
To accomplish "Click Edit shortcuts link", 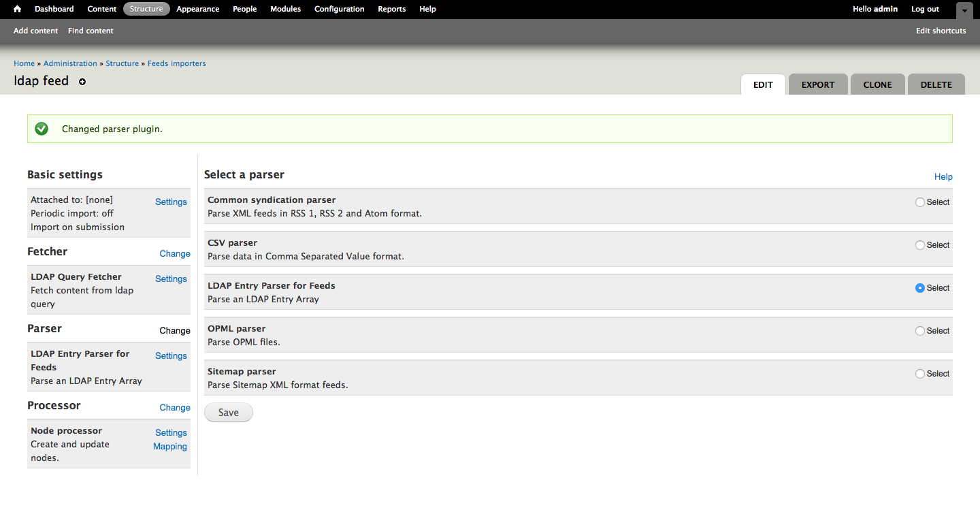I will (x=941, y=31).
